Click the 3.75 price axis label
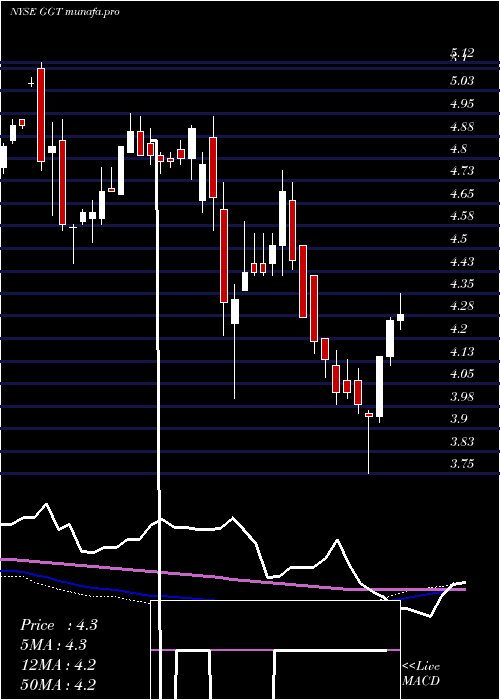This screenshot has height=700, width=500. pyautogui.click(x=462, y=464)
